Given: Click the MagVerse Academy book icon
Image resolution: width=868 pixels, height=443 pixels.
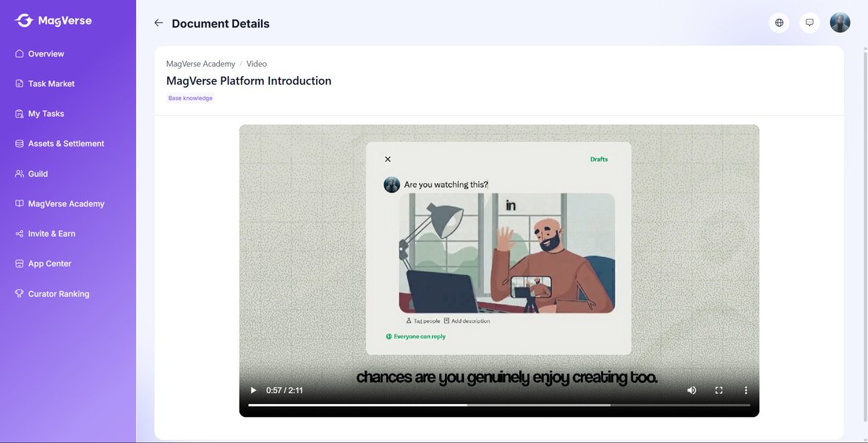Looking at the screenshot, I should [20, 204].
